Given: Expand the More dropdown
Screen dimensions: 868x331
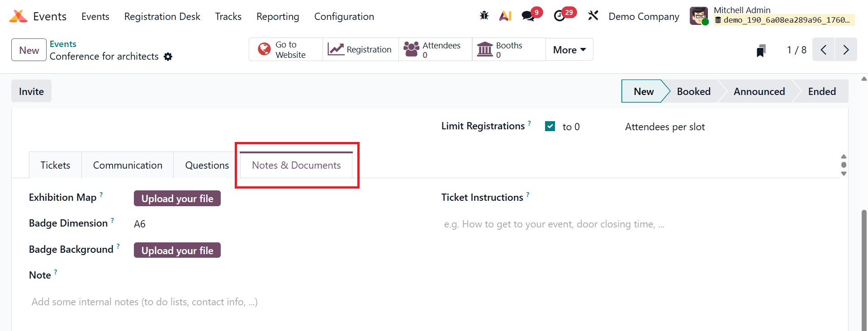Looking at the screenshot, I should tap(569, 50).
